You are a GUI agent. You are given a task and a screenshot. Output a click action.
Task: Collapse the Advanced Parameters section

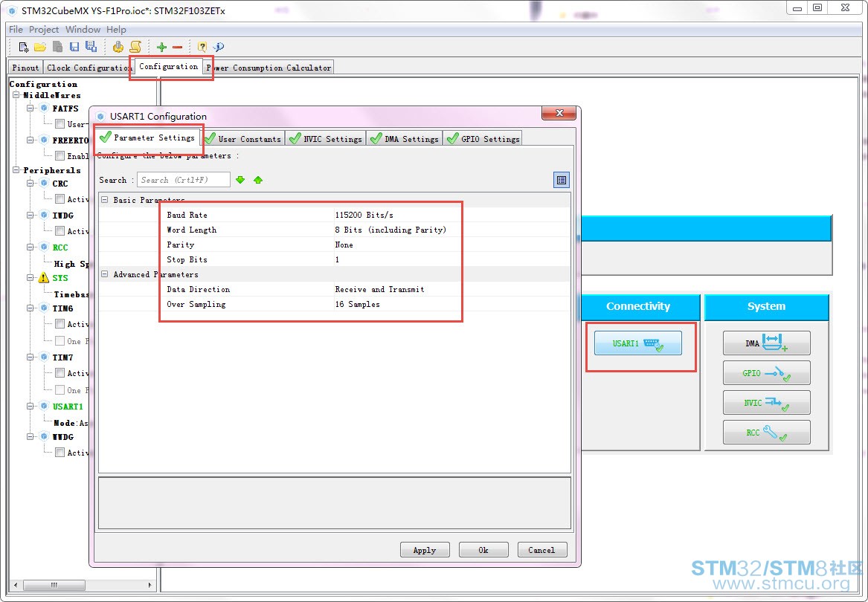105,274
